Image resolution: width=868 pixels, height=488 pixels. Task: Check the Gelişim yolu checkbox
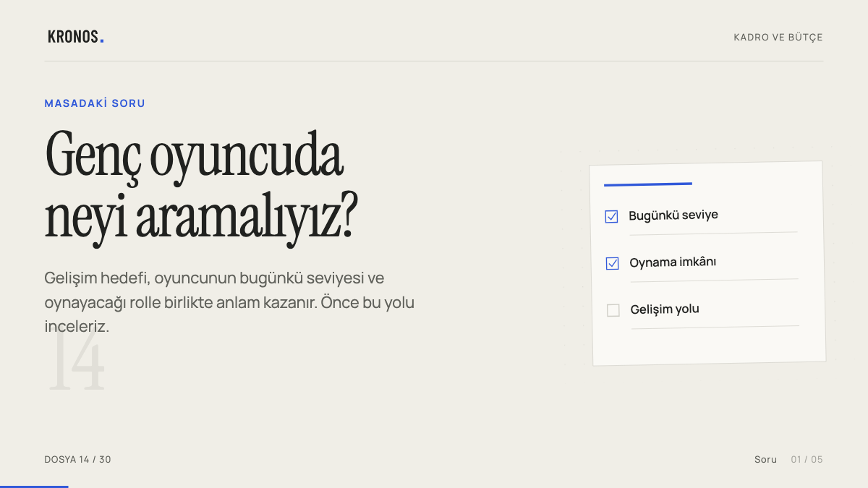(613, 310)
